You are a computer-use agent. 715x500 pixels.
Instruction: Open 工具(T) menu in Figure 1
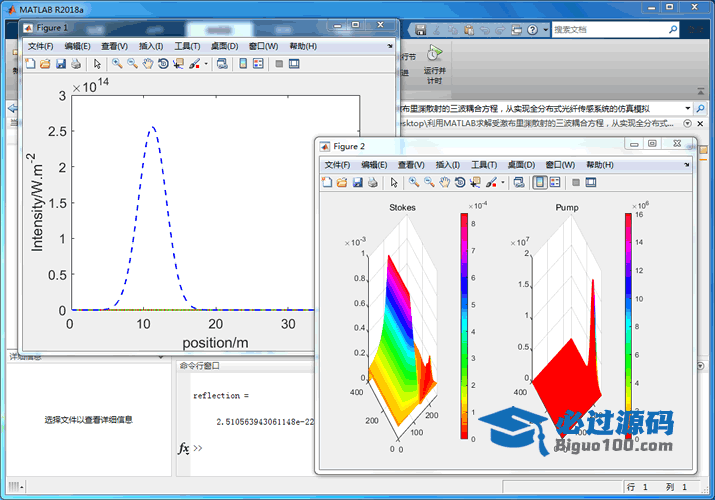tap(187, 46)
